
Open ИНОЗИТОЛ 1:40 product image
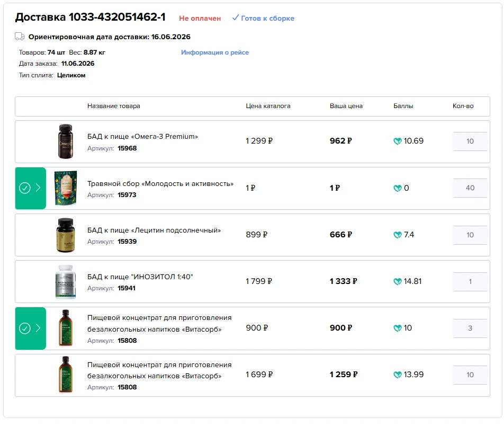[66, 282]
